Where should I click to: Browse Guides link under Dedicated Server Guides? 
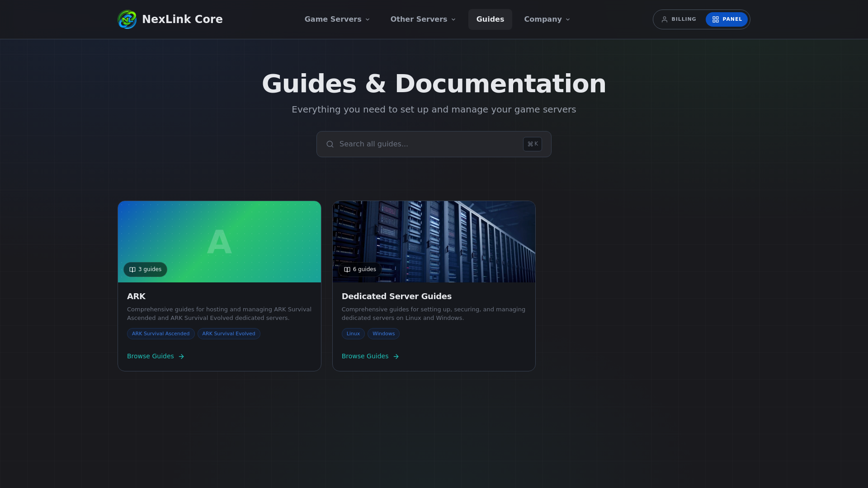click(370, 357)
